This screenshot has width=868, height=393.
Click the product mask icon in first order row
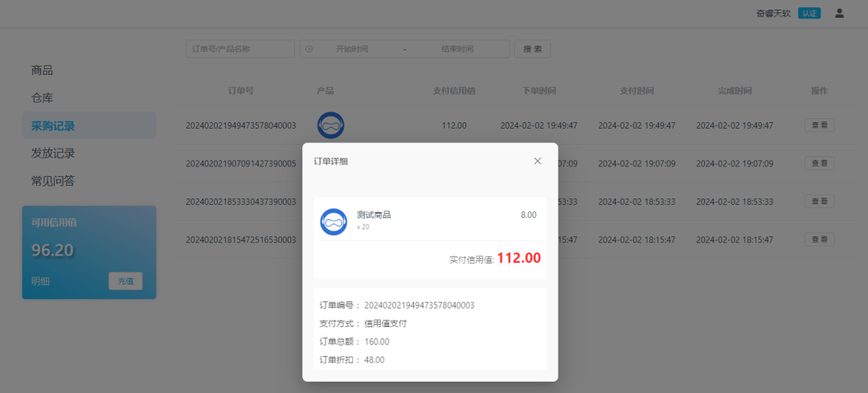[x=331, y=125]
